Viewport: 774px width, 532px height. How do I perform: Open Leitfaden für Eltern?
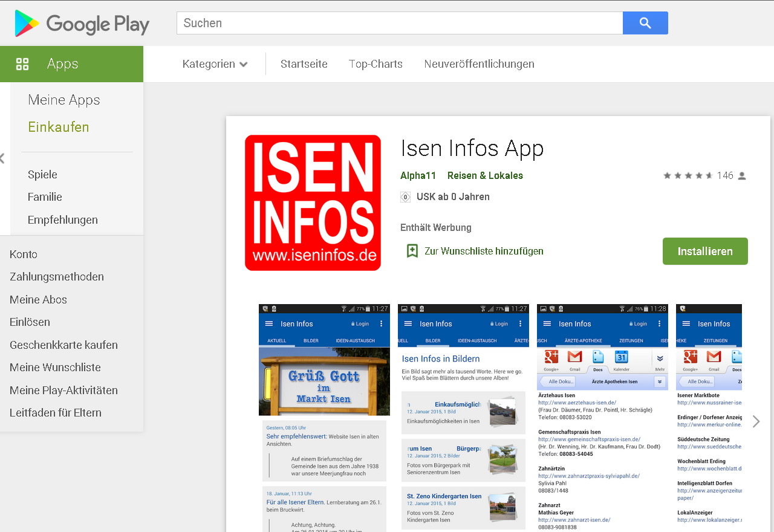point(56,413)
